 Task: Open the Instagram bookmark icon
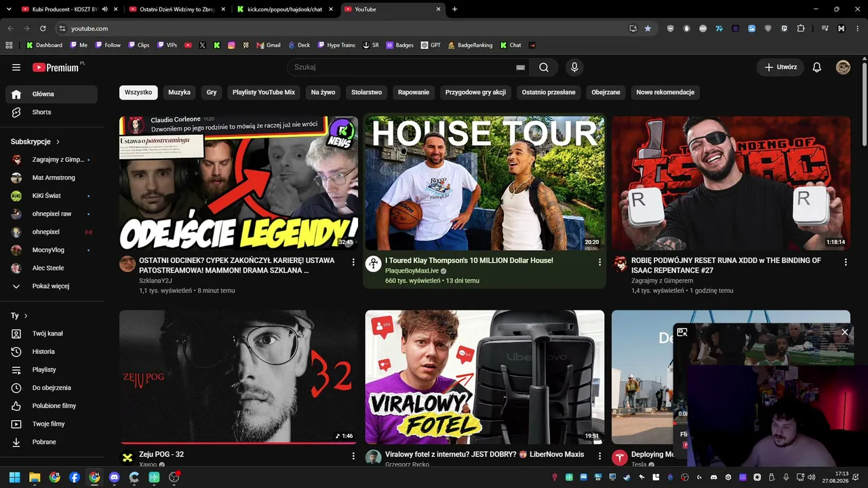pos(231,45)
